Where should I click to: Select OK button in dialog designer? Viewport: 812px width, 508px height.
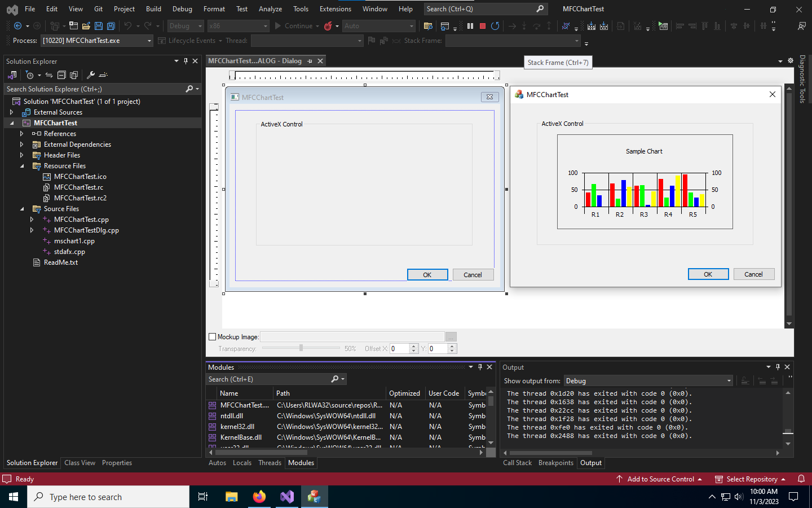pos(427,275)
